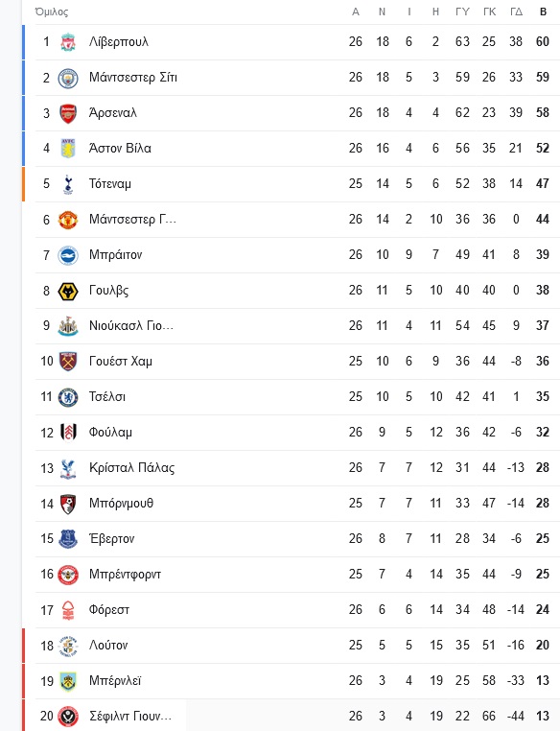Click the Κρίσταλ Πάλας team name

131,468
